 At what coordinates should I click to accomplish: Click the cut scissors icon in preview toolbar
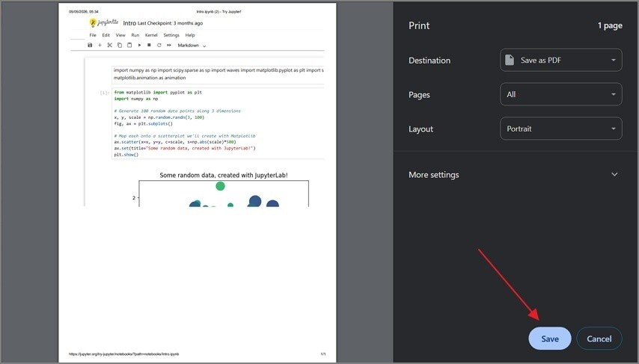point(110,45)
